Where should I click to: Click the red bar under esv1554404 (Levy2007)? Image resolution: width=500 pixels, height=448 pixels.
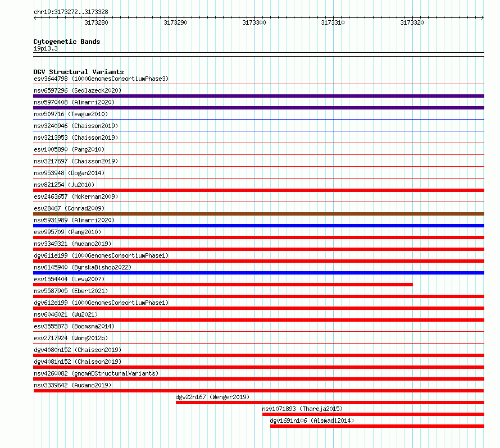click(x=223, y=285)
